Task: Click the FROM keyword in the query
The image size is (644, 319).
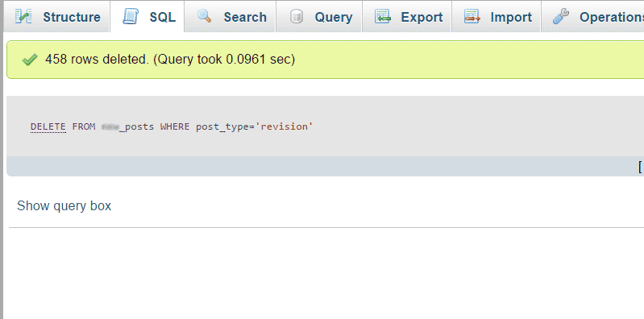Action: click(x=84, y=126)
